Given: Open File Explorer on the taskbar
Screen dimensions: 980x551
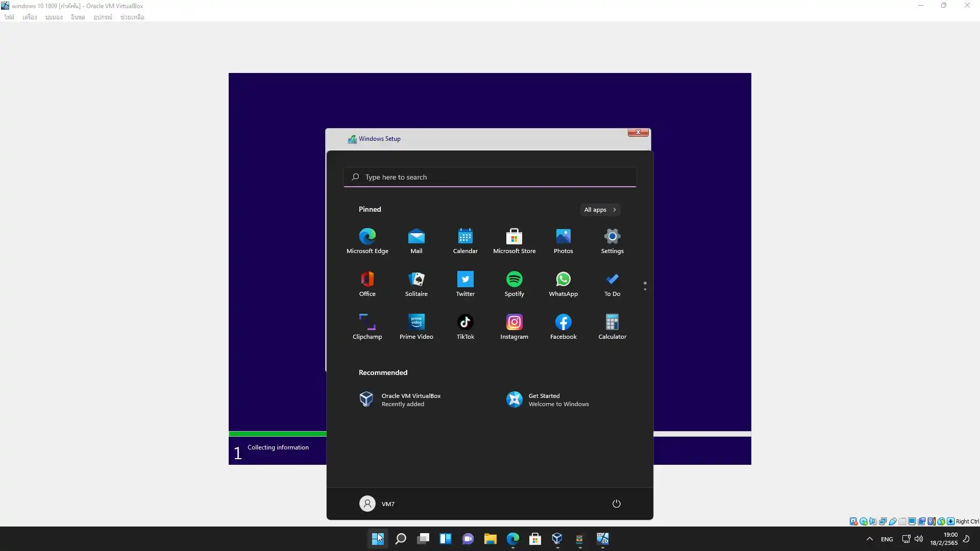Looking at the screenshot, I should coord(490,539).
